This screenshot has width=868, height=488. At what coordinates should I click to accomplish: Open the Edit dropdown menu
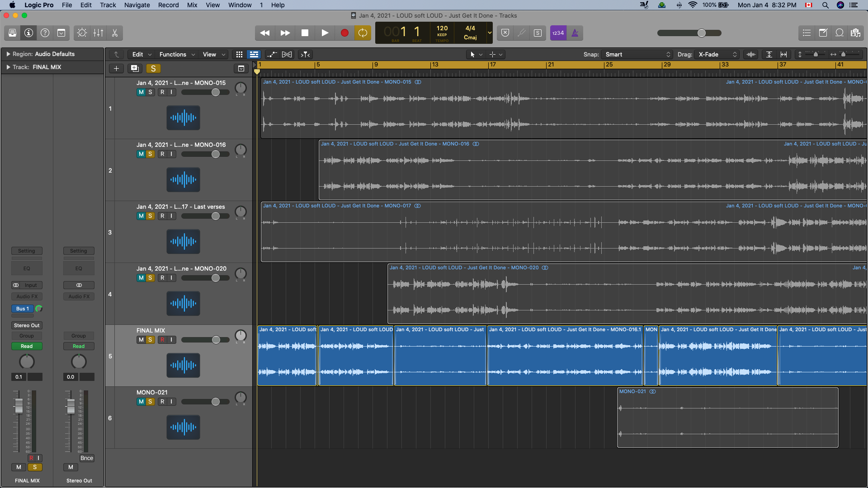142,55
